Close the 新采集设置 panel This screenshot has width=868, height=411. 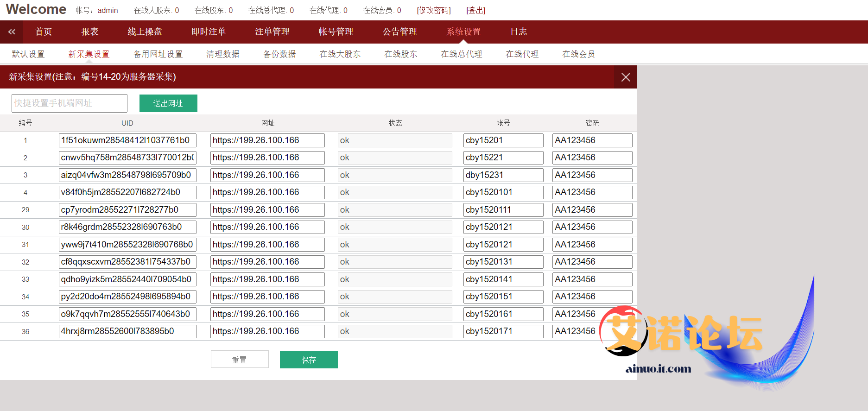click(626, 77)
